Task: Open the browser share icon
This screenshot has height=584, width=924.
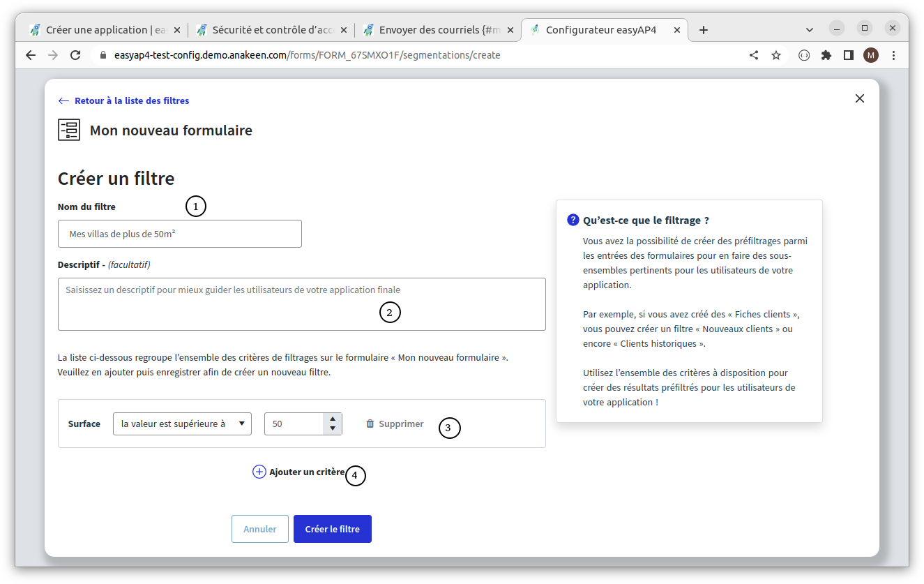Action: click(754, 54)
